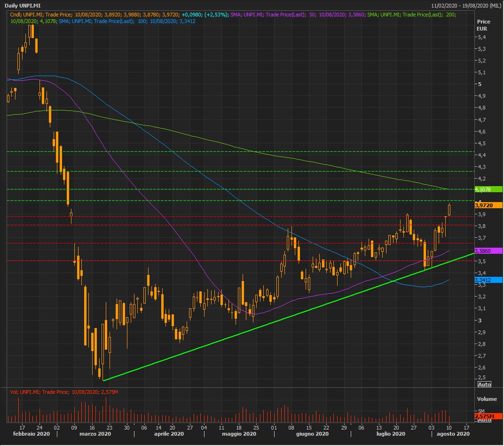The height and width of the screenshot is (446, 504).
Task: Click the red 2,575M volume tag
Action: tap(485, 416)
